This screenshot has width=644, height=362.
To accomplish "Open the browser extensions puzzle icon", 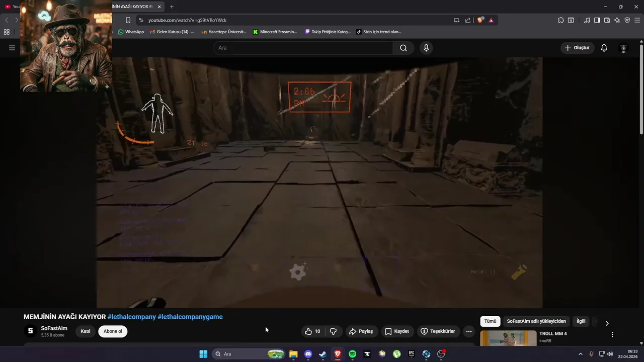I will tap(561, 20).
